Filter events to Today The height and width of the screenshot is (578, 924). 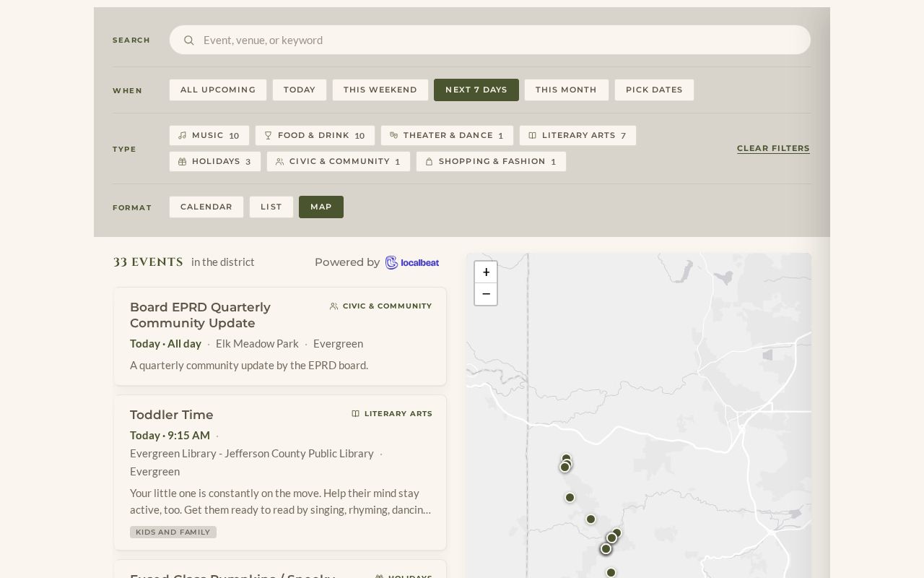[x=300, y=90]
